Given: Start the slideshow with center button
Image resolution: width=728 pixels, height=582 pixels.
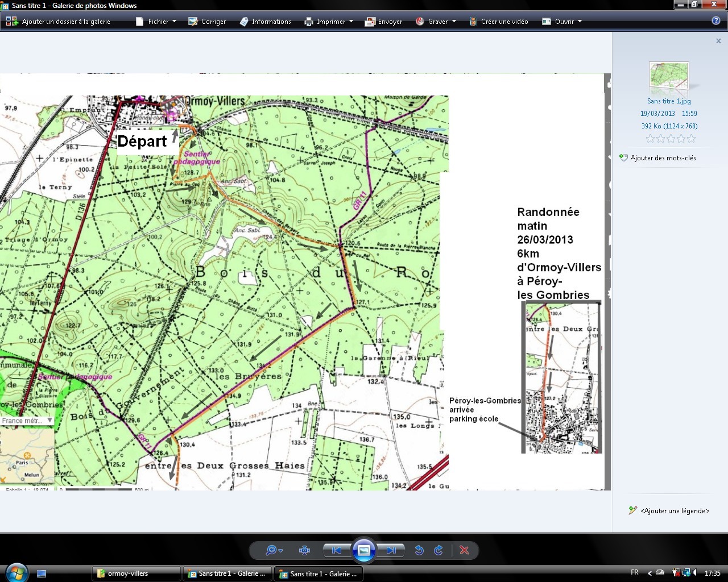Looking at the screenshot, I should click(x=364, y=550).
